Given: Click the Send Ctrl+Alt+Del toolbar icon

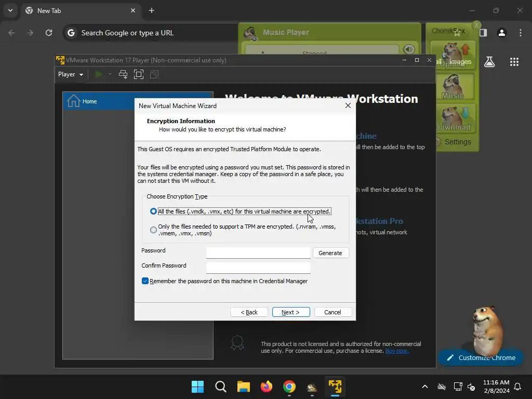Looking at the screenshot, I should [123, 74].
